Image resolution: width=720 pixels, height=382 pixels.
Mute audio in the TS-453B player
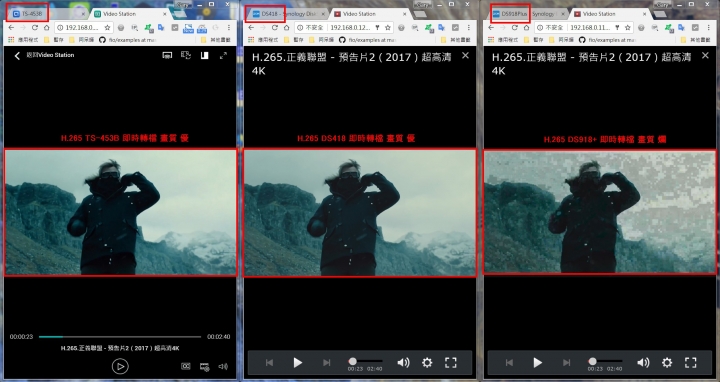point(223,366)
